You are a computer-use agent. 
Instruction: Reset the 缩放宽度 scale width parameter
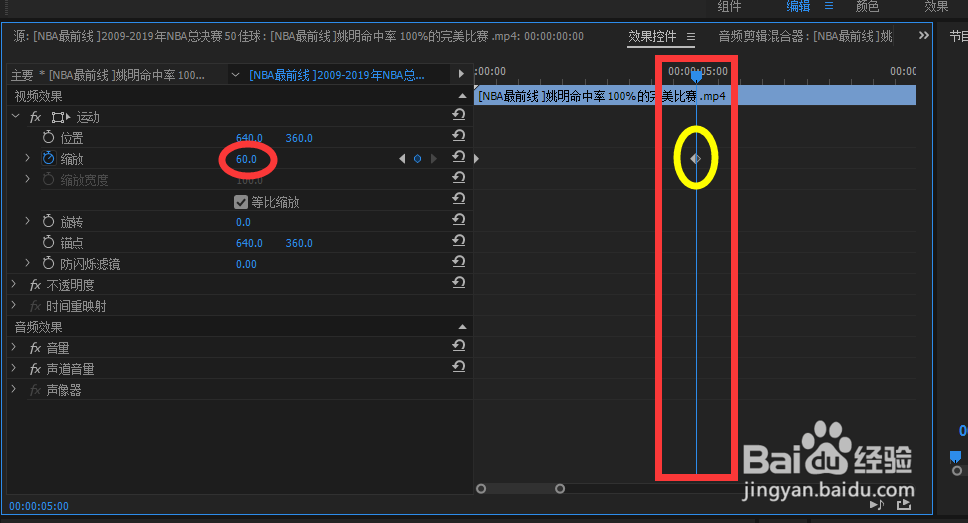(x=459, y=178)
